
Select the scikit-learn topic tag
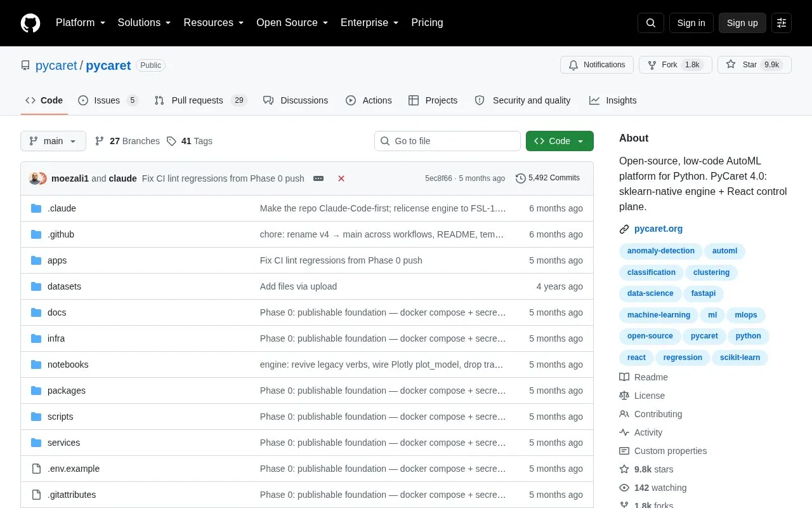tap(740, 358)
